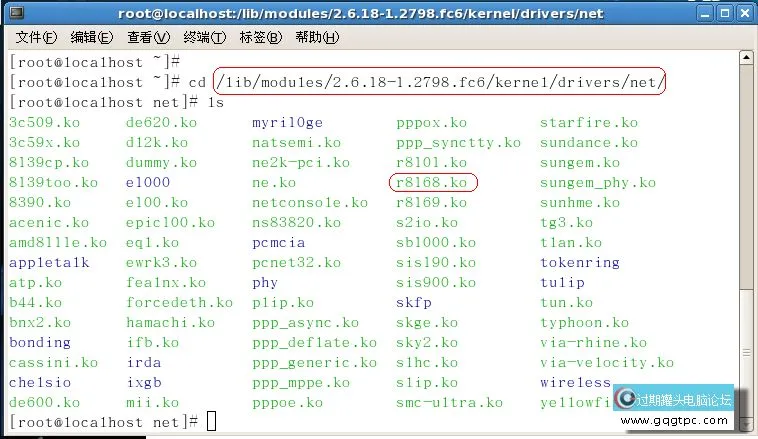The height and width of the screenshot is (439, 758).
Task: Open the 帮助(H) menu
Action: 317,37
